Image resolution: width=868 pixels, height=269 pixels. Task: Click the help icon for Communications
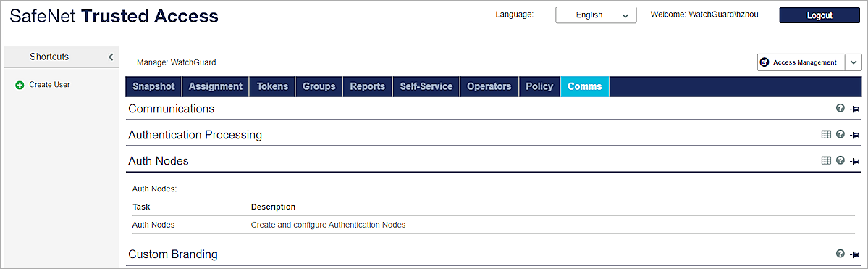pyautogui.click(x=840, y=109)
